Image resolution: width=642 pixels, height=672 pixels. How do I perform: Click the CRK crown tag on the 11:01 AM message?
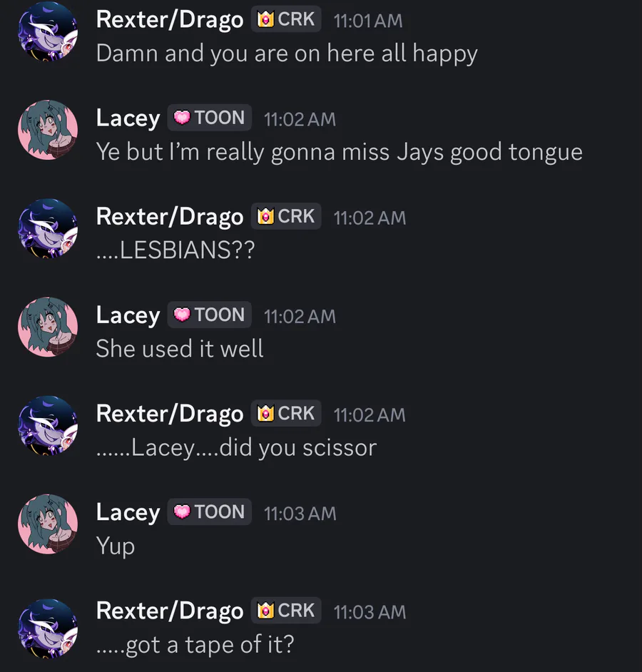click(x=286, y=19)
